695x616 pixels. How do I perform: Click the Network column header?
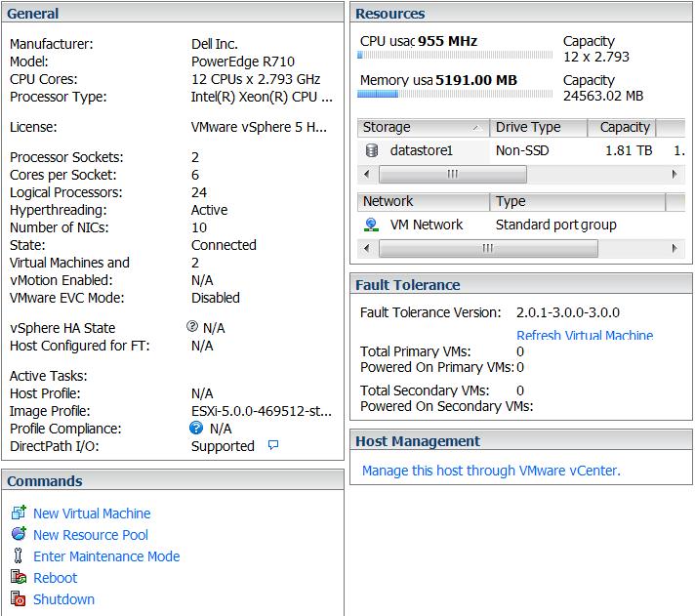423,201
